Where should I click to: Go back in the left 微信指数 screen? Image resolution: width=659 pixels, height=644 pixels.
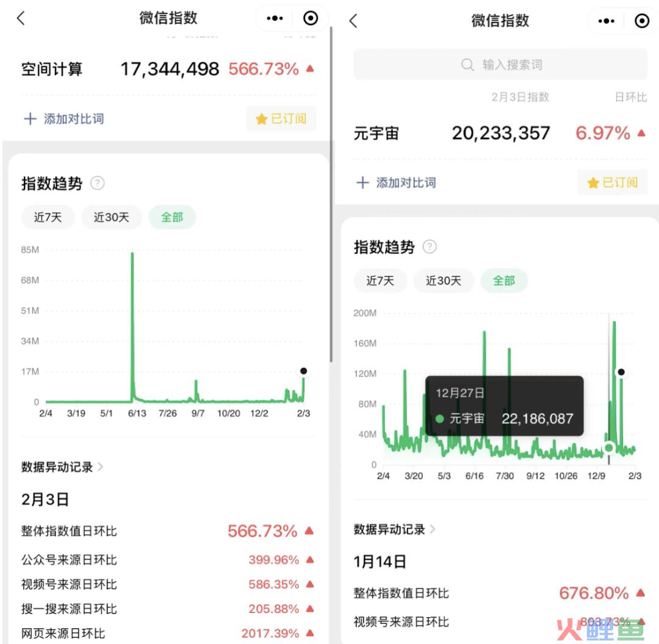(x=21, y=18)
